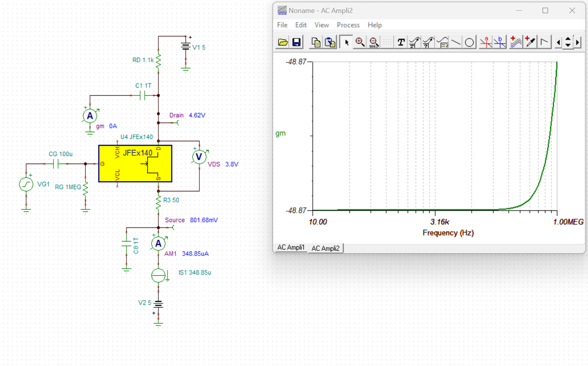This screenshot has width=588, height=366.
Task: Click the down arrow in toolbar
Action: click(x=568, y=45)
